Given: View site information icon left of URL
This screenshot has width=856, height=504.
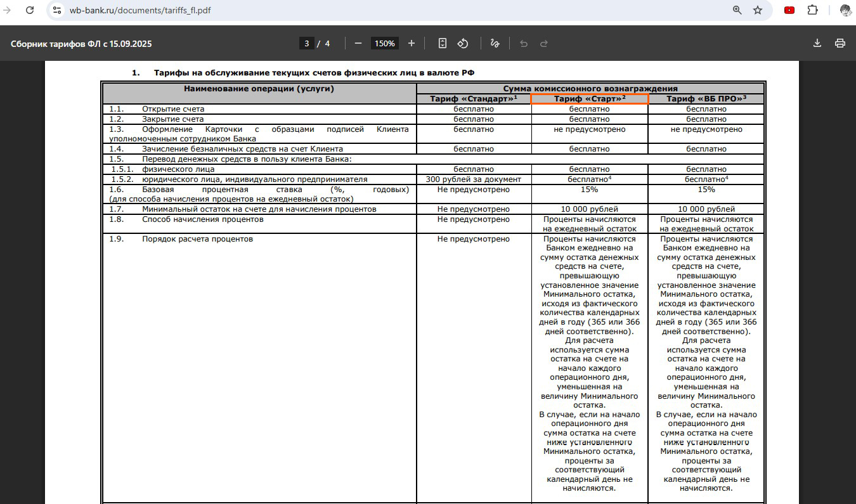Looking at the screenshot, I should [57, 10].
